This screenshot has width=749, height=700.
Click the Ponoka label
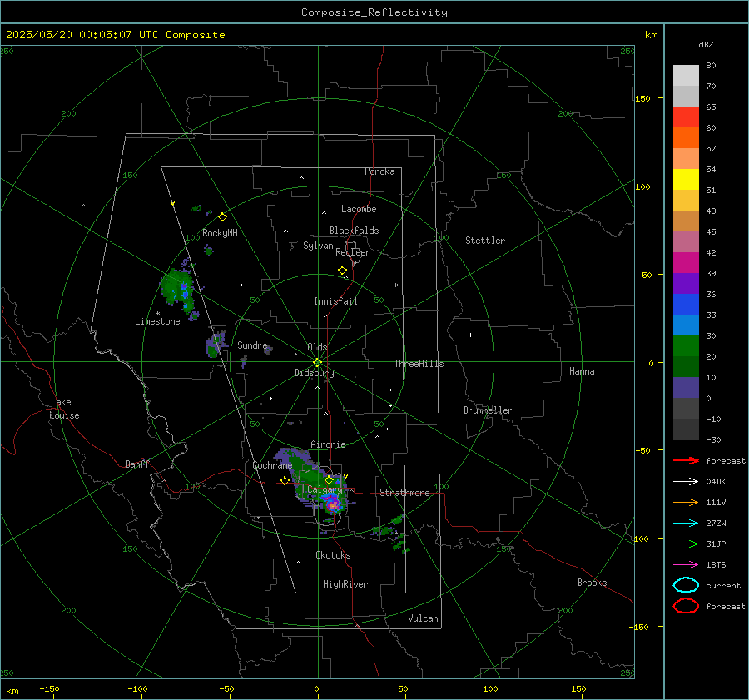[379, 171]
